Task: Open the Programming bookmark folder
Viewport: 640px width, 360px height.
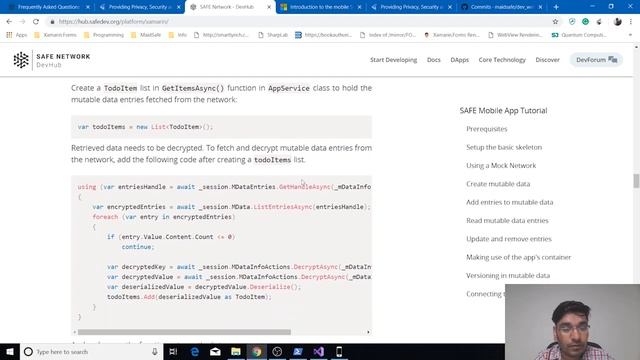Action: pyautogui.click(x=104, y=35)
